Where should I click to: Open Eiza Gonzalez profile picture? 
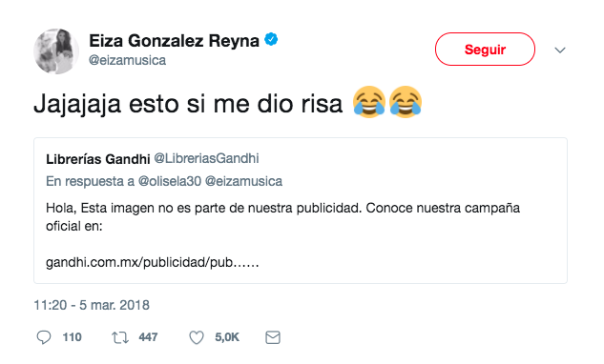click(x=56, y=51)
